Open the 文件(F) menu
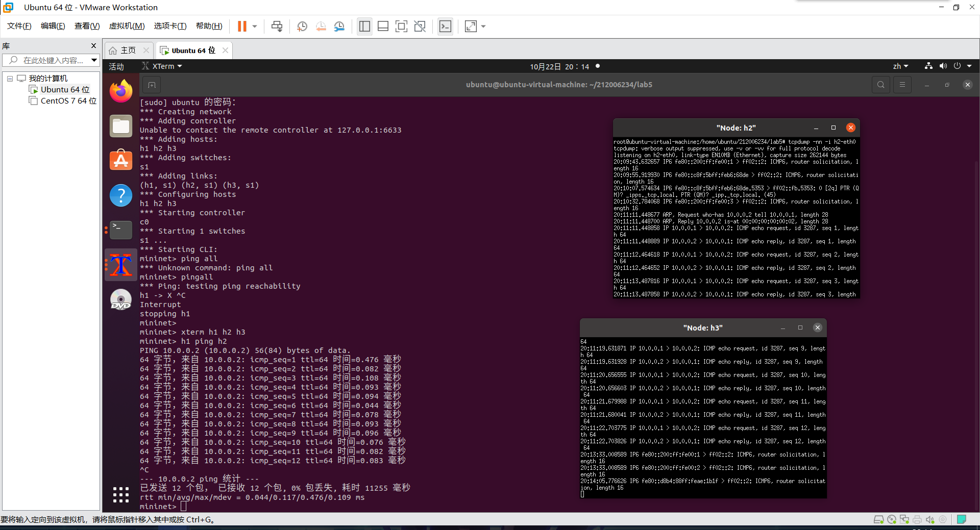The height and width of the screenshot is (530, 980). coord(19,26)
